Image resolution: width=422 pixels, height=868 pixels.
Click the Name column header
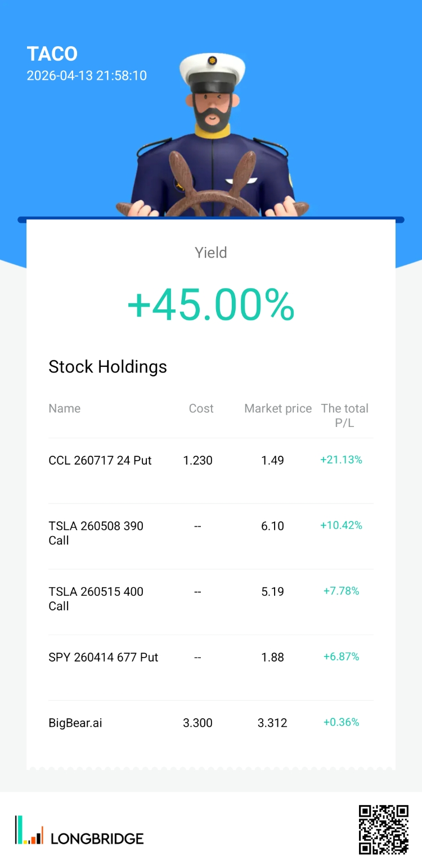pyautogui.click(x=65, y=408)
